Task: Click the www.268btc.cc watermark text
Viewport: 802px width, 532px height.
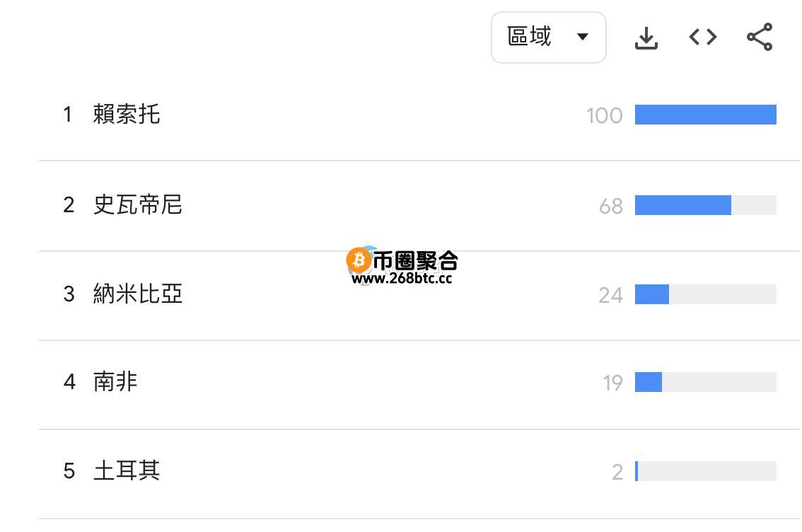Action: (x=402, y=278)
